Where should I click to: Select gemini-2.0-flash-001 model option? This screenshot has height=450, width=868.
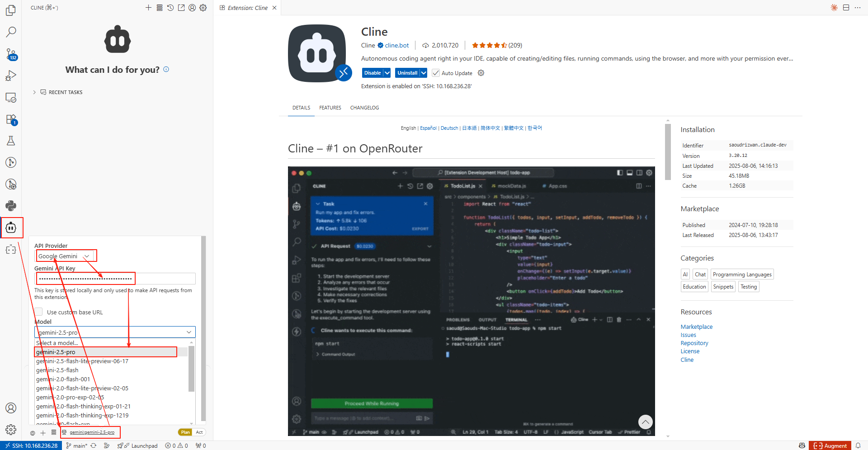pos(111,379)
